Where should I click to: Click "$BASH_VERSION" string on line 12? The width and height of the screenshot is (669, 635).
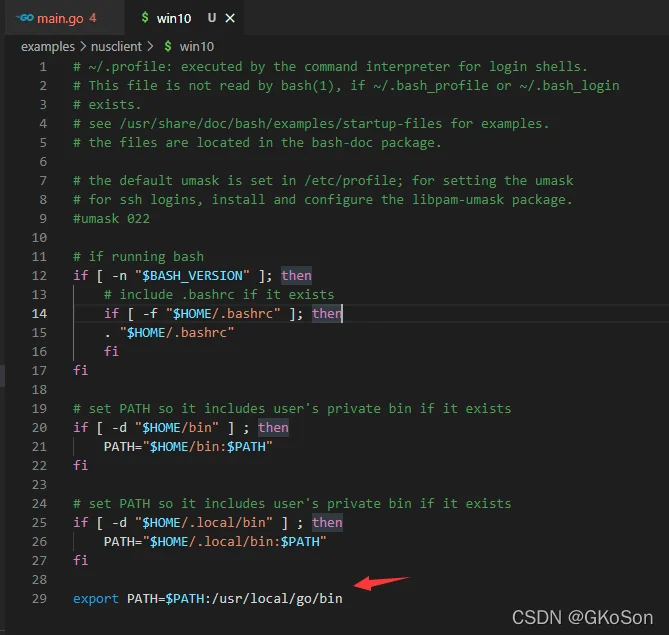point(192,276)
